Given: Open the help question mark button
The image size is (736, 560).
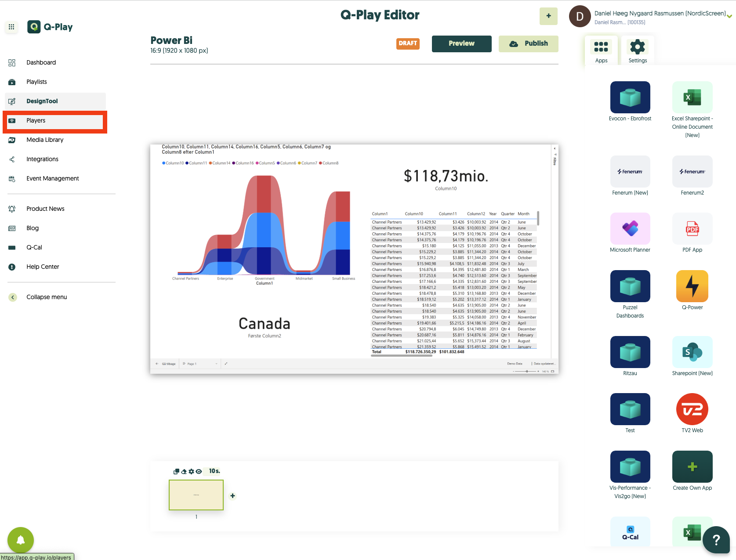Looking at the screenshot, I should point(716,540).
